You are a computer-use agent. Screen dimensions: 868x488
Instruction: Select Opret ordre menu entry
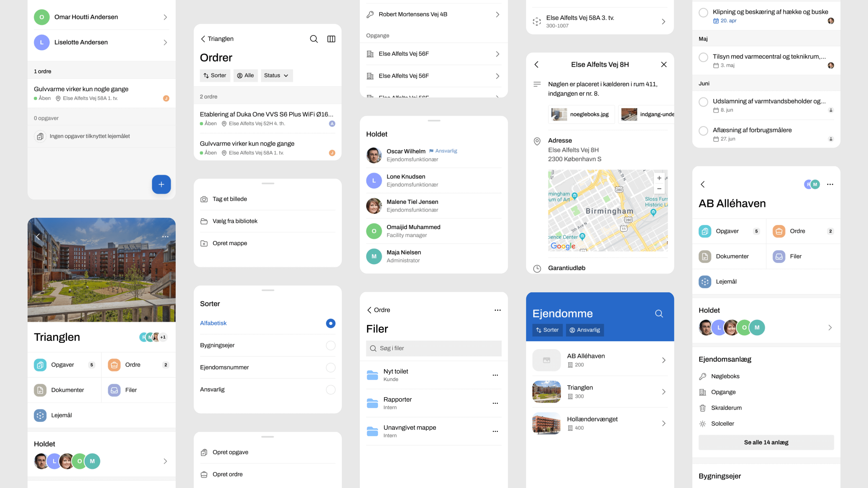point(227,474)
